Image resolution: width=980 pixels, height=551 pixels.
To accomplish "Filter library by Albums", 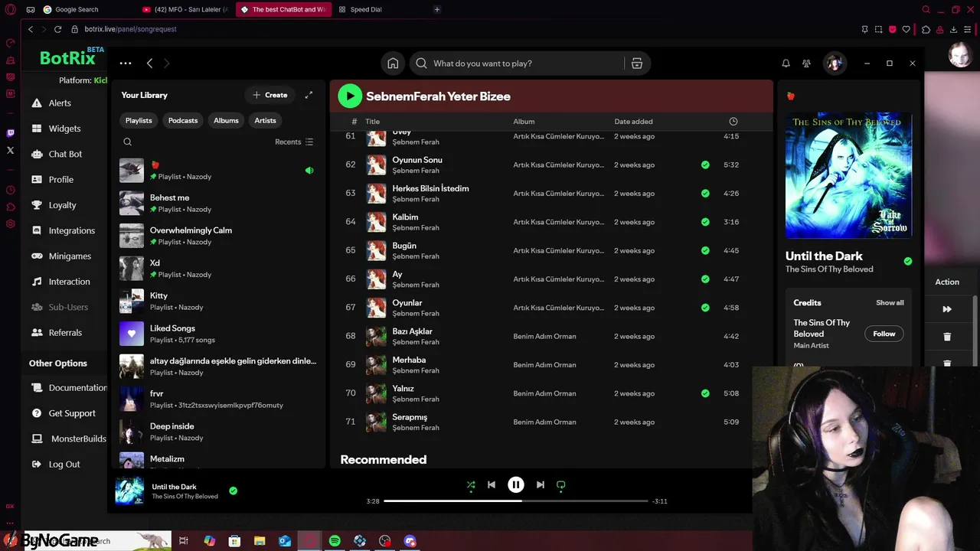I will 226,120.
